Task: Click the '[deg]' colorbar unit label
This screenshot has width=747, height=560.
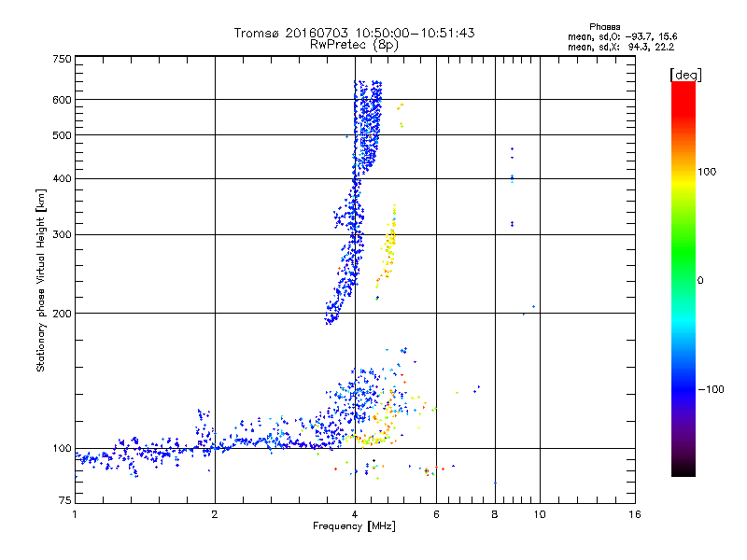Action: pos(685,75)
